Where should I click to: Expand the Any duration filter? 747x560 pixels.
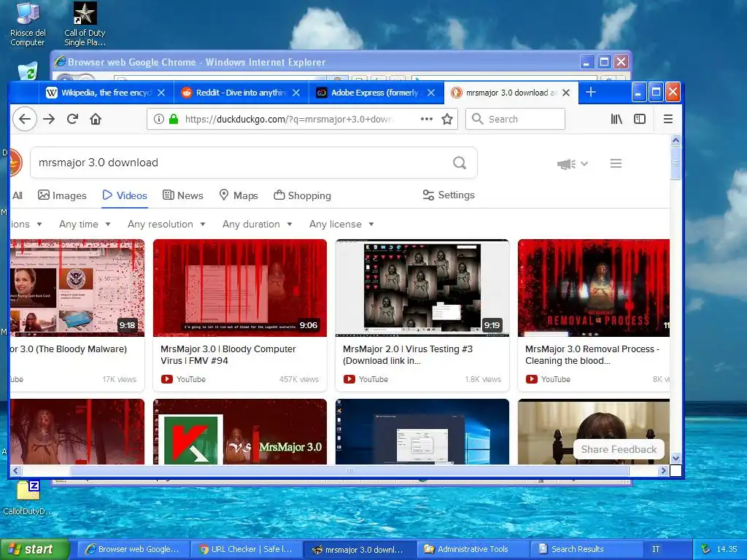(x=258, y=225)
